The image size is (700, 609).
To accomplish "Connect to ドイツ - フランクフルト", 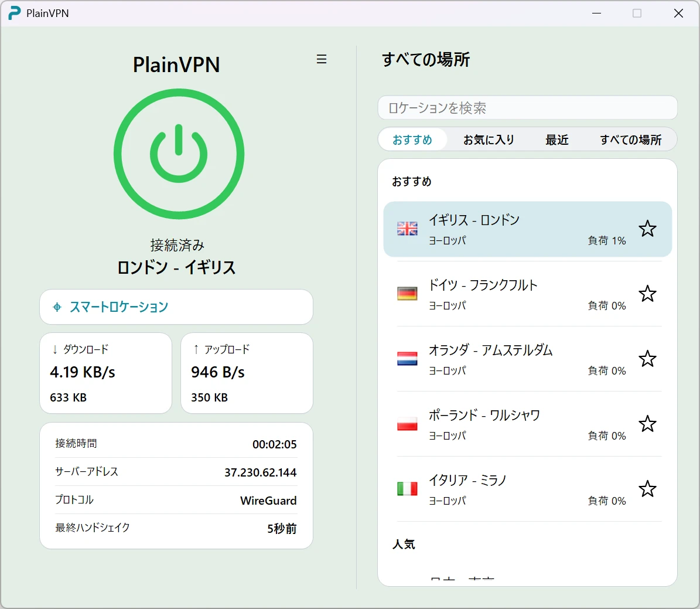I will click(x=527, y=294).
